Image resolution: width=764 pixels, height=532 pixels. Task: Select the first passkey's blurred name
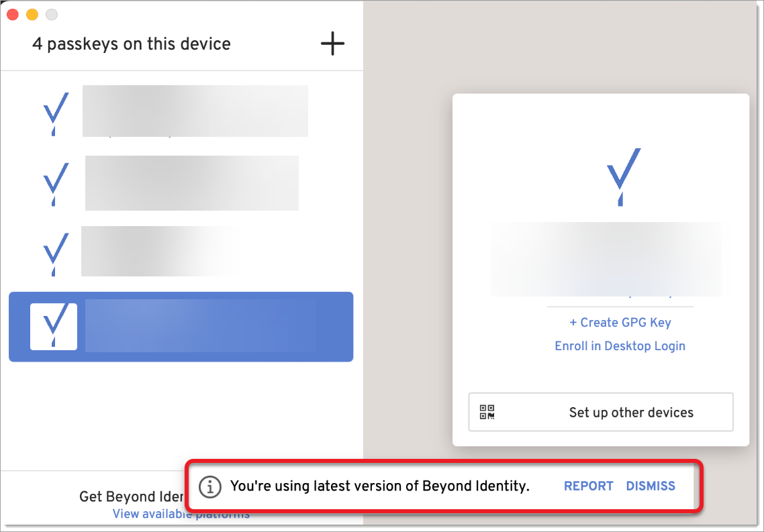coord(195,111)
